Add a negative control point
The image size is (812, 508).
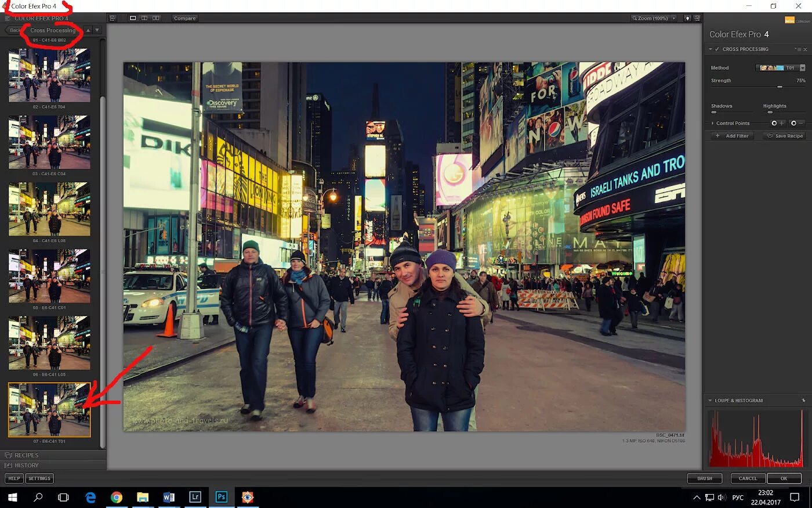point(797,123)
